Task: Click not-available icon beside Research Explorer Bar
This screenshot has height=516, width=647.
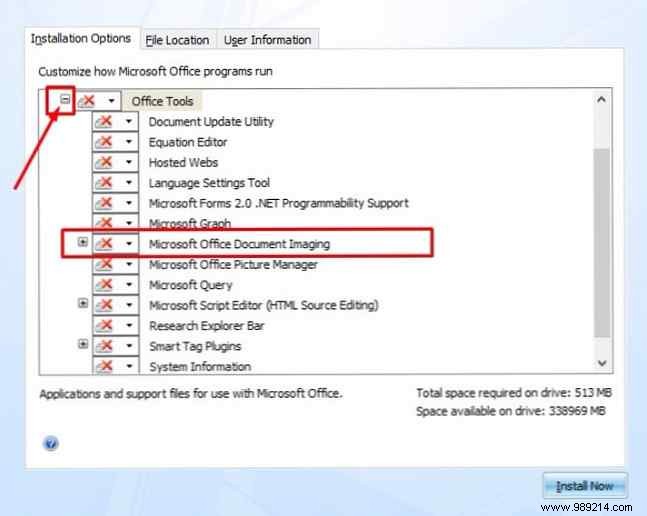Action: pos(104,325)
